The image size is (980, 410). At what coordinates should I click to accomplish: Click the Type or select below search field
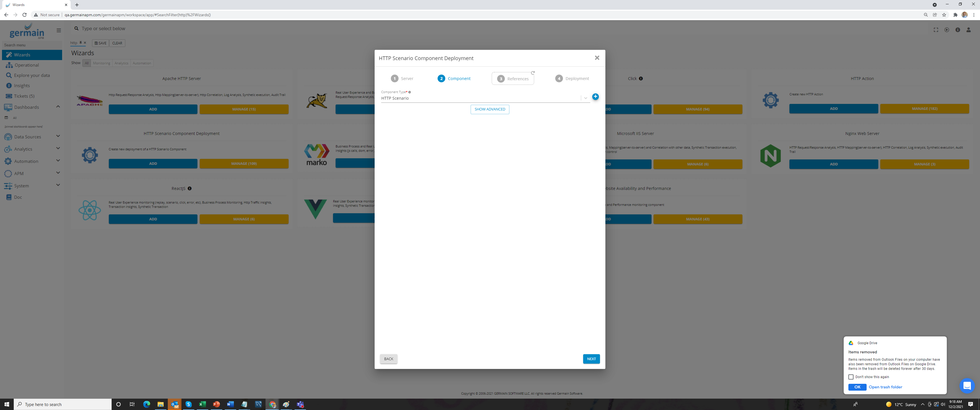click(228, 28)
